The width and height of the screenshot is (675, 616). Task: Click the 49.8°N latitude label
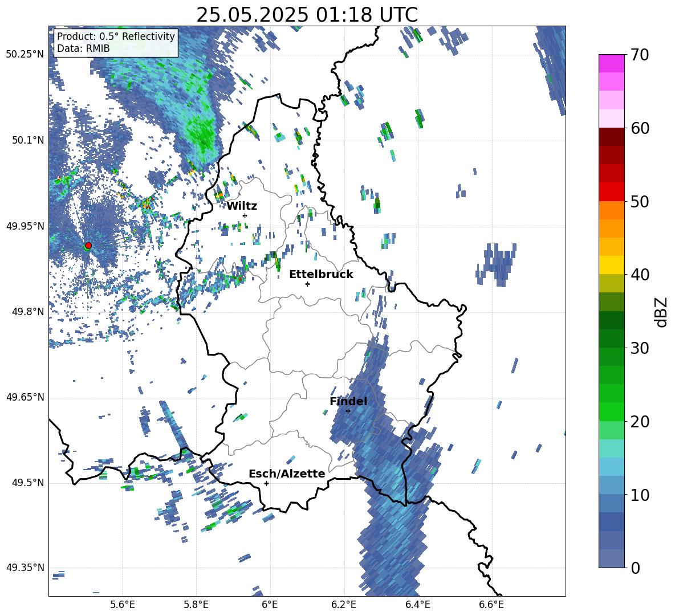[x=27, y=312]
